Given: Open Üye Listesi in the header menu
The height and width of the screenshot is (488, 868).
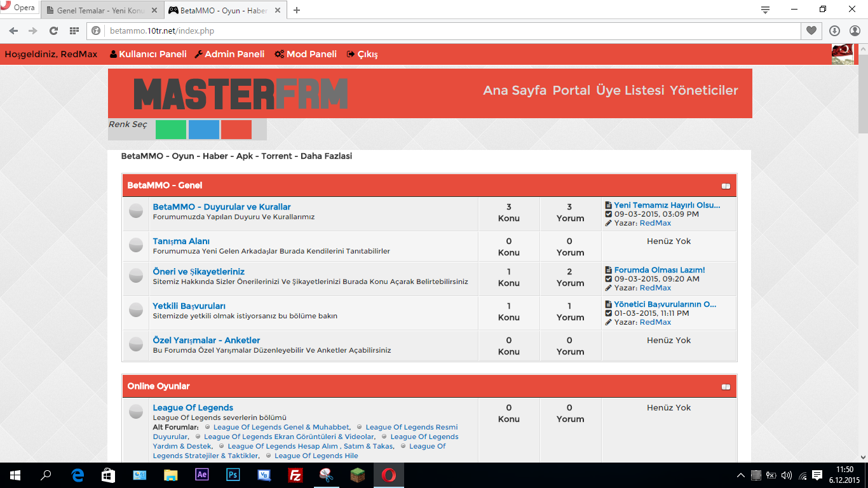Looking at the screenshot, I should pyautogui.click(x=630, y=90).
